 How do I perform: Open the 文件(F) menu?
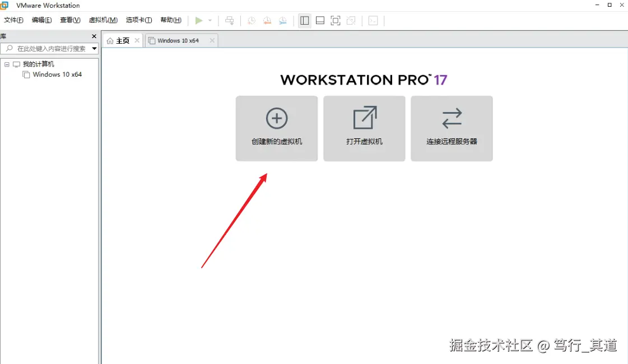pyautogui.click(x=13, y=20)
